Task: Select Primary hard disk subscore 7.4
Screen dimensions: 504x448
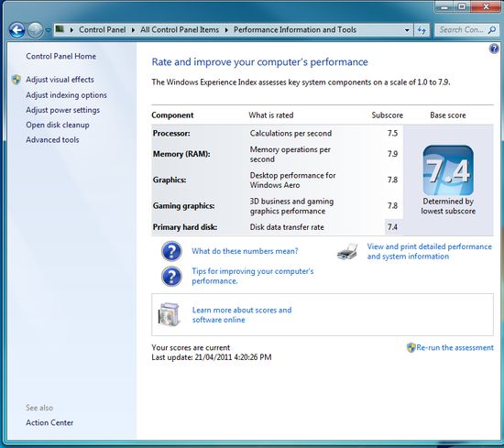Action: pyautogui.click(x=392, y=227)
